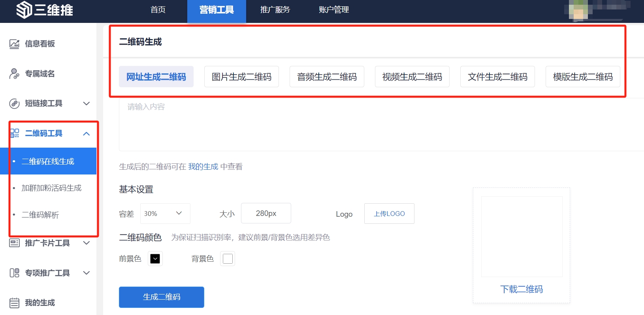Image resolution: width=644 pixels, height=315 pixels.
Task: Switch to 图片生成二维码 tab
Action: click(241, 77)
